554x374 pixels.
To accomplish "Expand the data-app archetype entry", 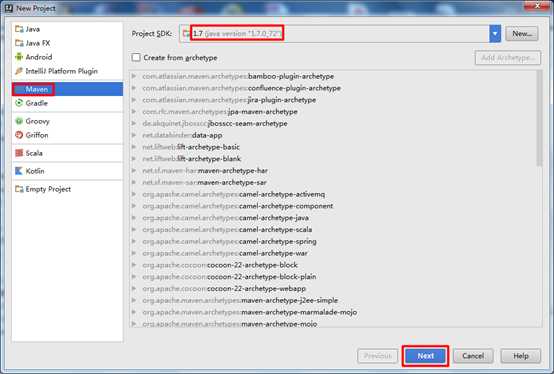I will tap(134, 135).
